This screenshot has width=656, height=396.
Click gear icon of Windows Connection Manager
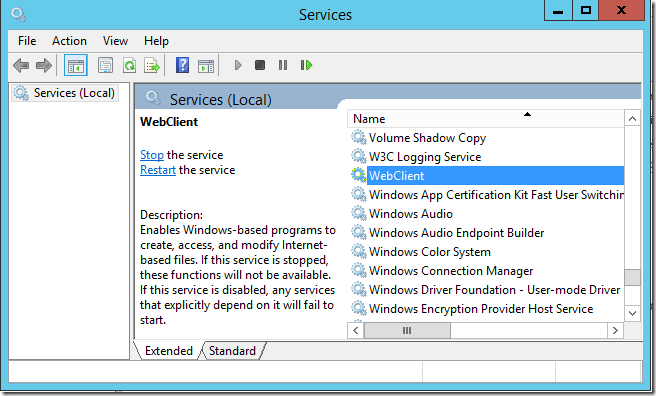tap(359, 271)
